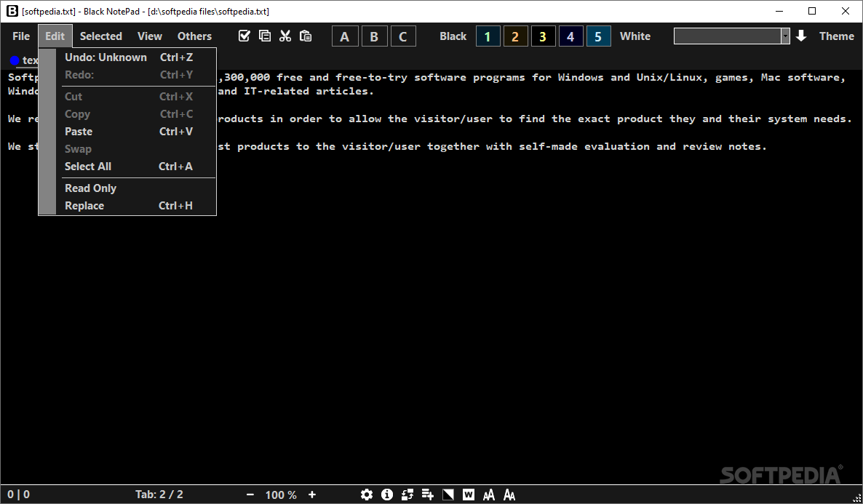Screen dimensions: 863x504
Task: Open the theme combo box dropdown arrow
Action: coord(785,36)
